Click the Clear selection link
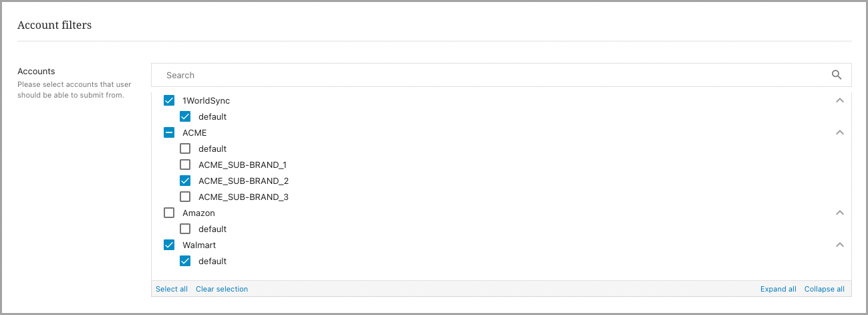Image resolution: width=868 pixels, height=315 pixels. click(x=222, y=289)
